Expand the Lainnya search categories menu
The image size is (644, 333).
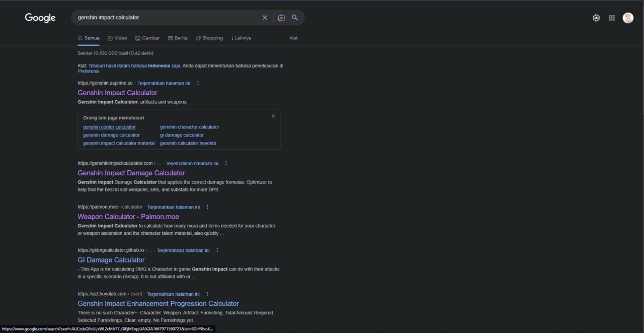241,38
